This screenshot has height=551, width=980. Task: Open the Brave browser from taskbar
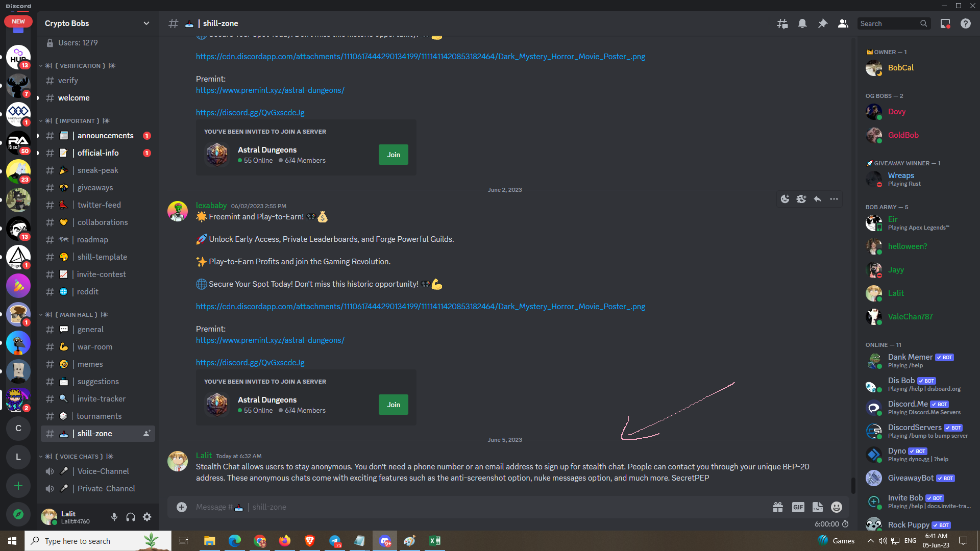[x=309, y=541]
